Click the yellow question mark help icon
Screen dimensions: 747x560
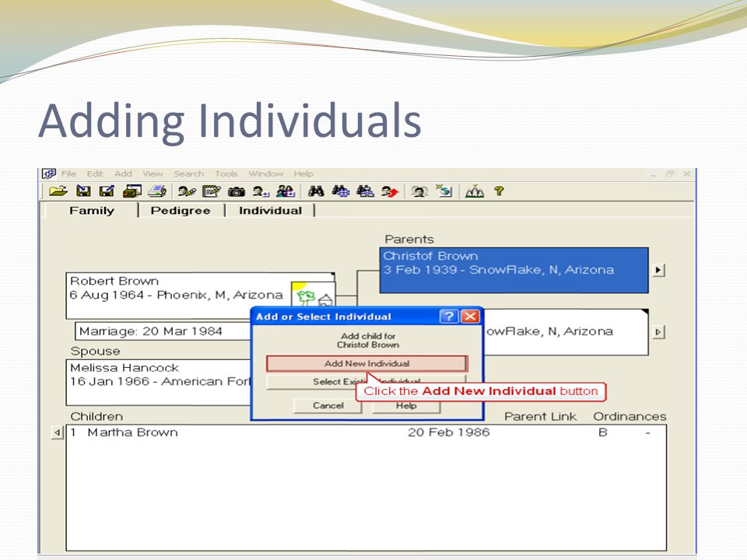tap(499, 191)
